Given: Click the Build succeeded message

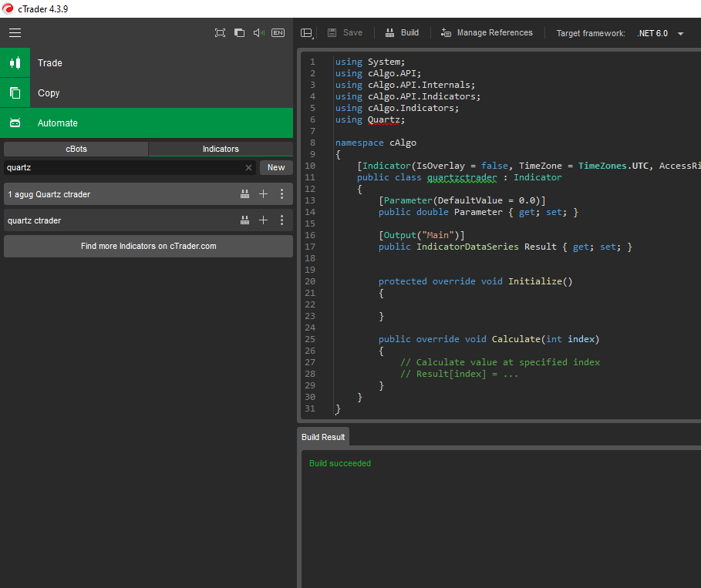Looking at the screenshot, I should click(x=340, y=463).
